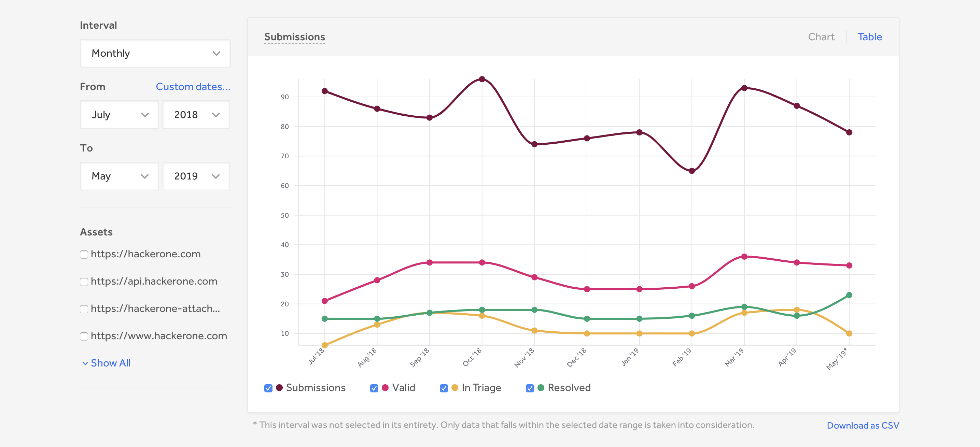Click the Oct '18 Submissions peak point

point(482,79)
